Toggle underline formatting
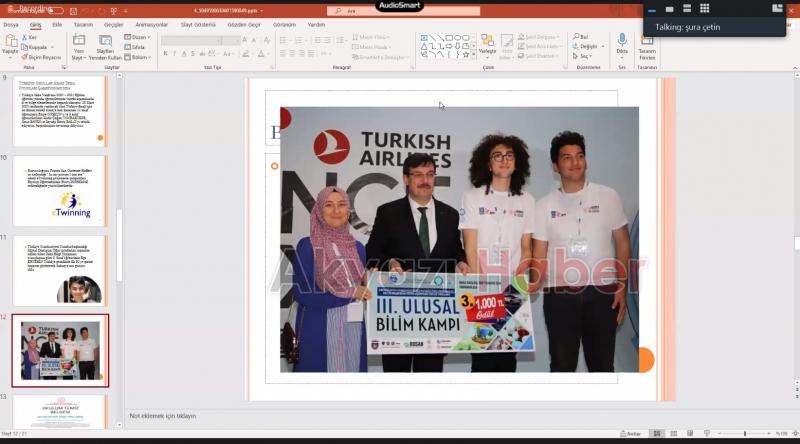The height and width of the screenshot is (444, 800). click(x=184, y=54)
